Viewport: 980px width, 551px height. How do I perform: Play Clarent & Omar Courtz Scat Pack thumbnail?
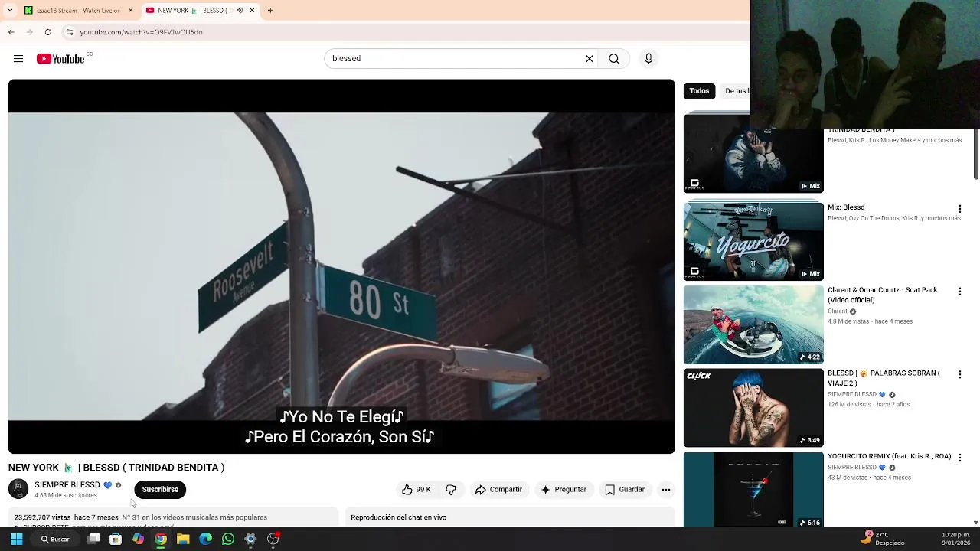click(753, 324)
